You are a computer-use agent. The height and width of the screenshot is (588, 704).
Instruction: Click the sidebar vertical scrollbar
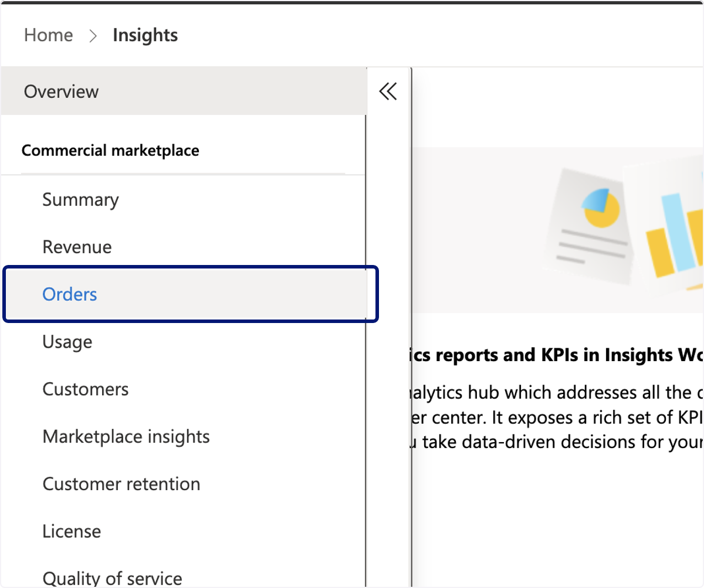click(x=365, y=351)
